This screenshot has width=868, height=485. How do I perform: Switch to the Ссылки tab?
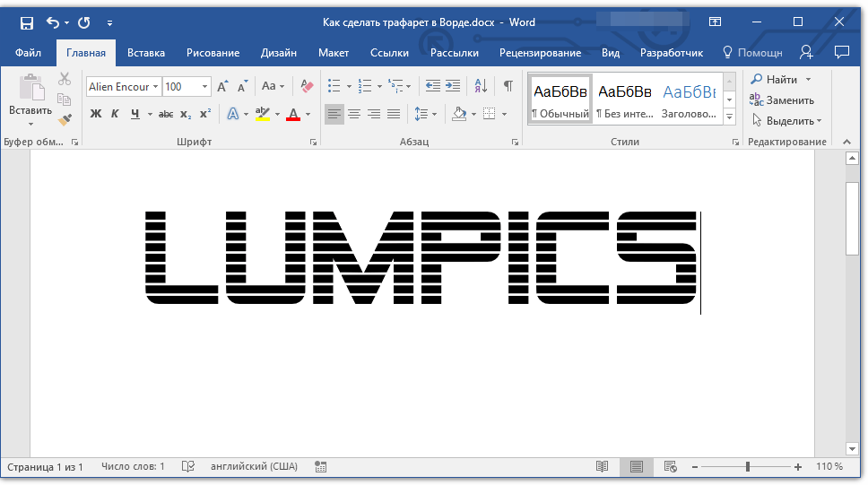tap(390, 53)
